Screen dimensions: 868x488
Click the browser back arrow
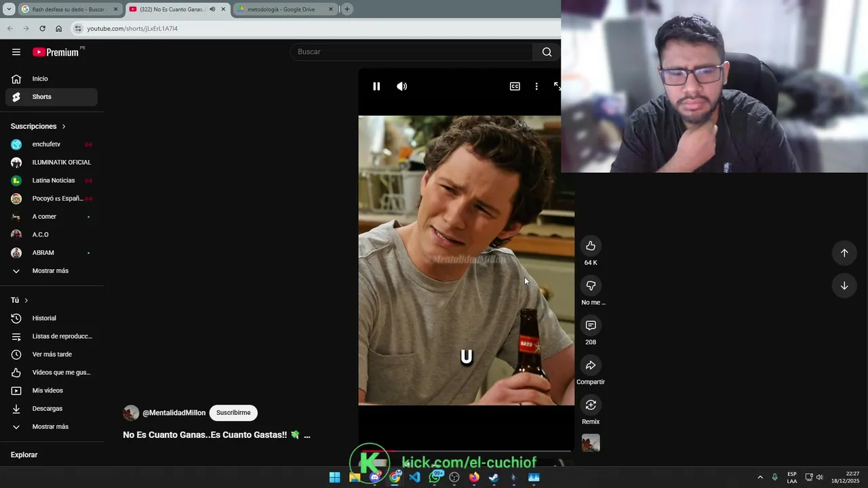(x=9, y=28)
